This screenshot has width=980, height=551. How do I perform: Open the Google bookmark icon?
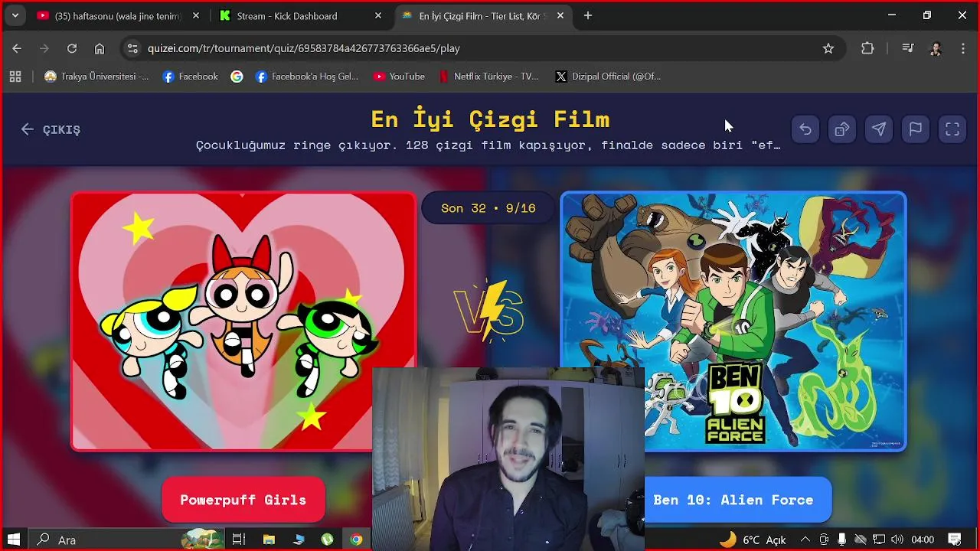(x=237, y=77)
